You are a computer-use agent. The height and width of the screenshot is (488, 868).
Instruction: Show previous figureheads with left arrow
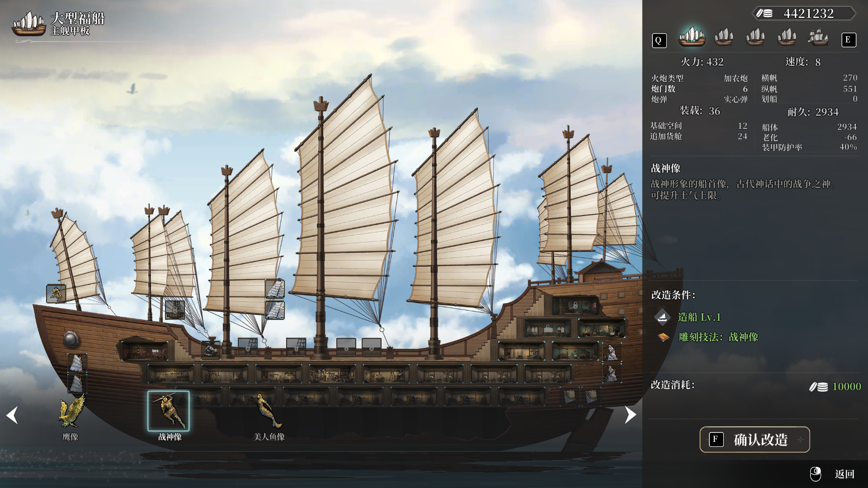tap(12, 415)
